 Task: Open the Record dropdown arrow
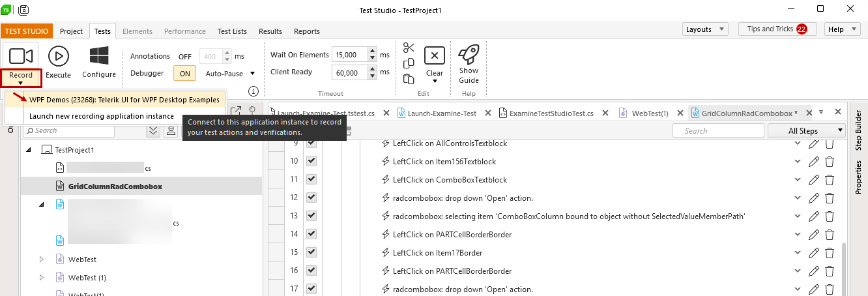pos(21,83)
